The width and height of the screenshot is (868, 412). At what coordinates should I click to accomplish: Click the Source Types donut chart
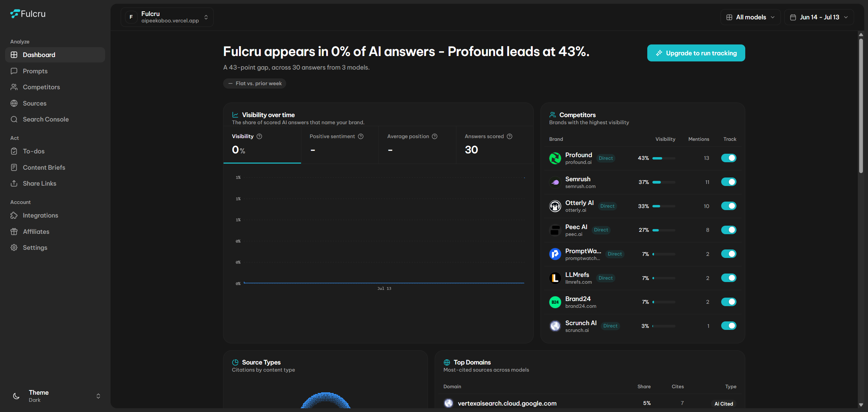pyautogui.click(x=325, y=400)
